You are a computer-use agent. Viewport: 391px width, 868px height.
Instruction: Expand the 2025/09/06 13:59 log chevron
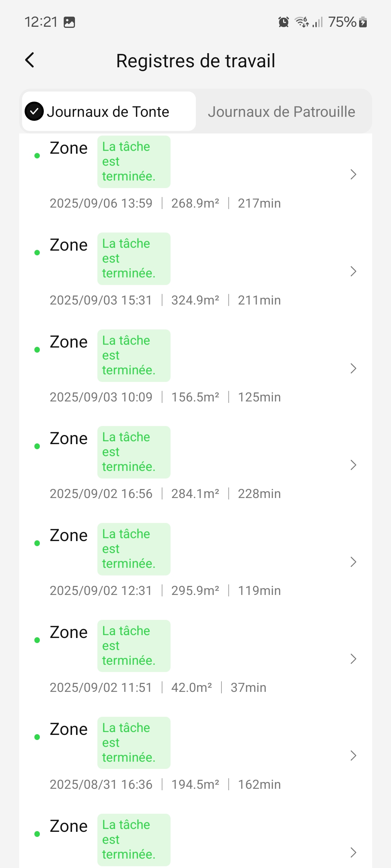click(x=353, y=175)
